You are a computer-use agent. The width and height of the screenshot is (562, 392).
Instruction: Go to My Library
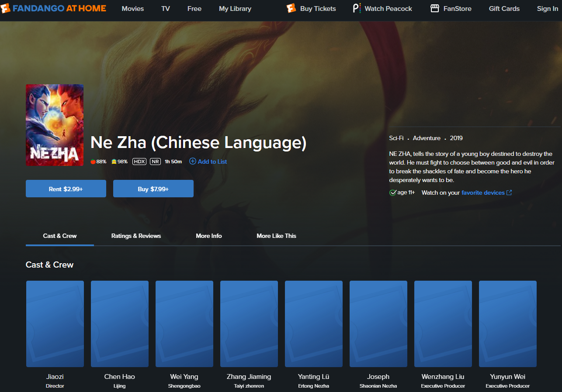235,9
